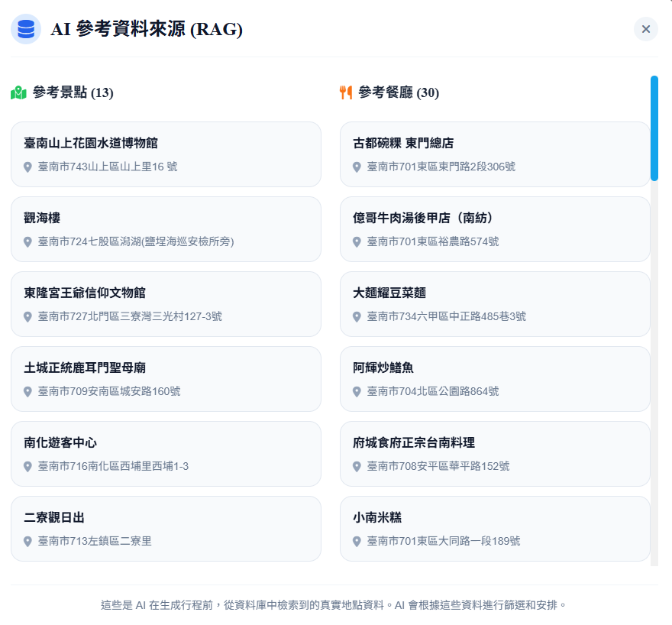Click the pin icon for 觀海樓 address
This screenshot has height=625, width=672.
click(x=27, y=242)
